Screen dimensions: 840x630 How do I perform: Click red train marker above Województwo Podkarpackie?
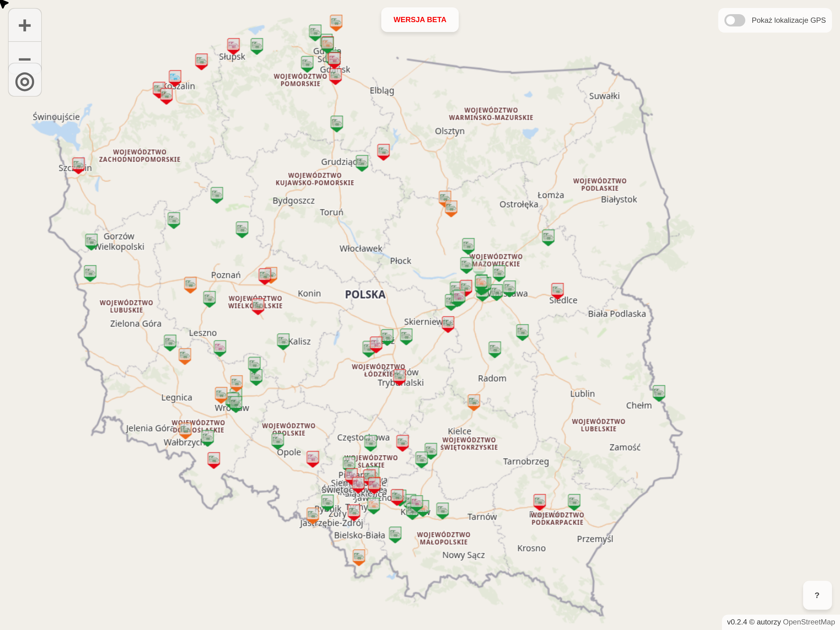(x=540, y=501)
